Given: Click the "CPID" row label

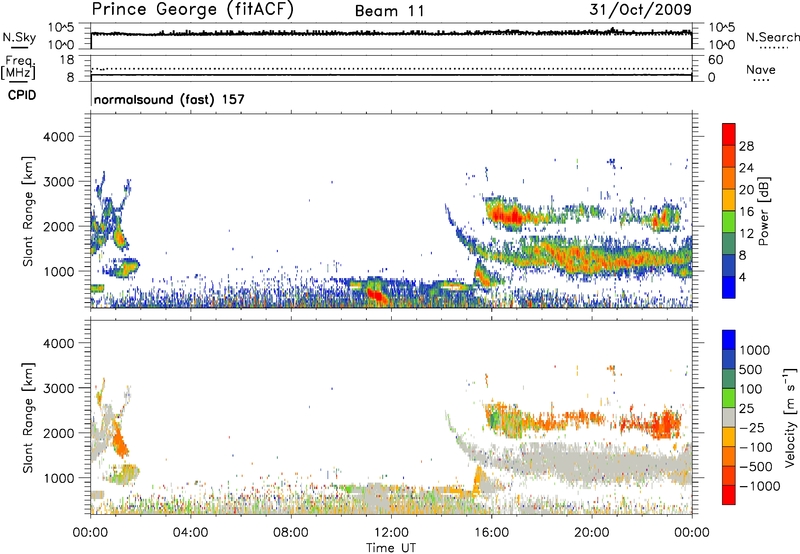Looking at the screenshot, I should tap(22, 95).
